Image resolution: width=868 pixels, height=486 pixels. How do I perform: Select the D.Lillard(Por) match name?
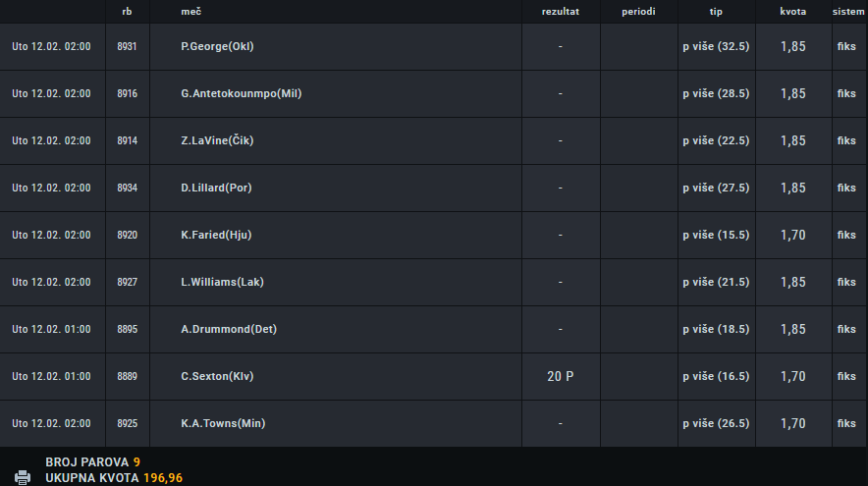pyautogui.click(x=216, y=188)
